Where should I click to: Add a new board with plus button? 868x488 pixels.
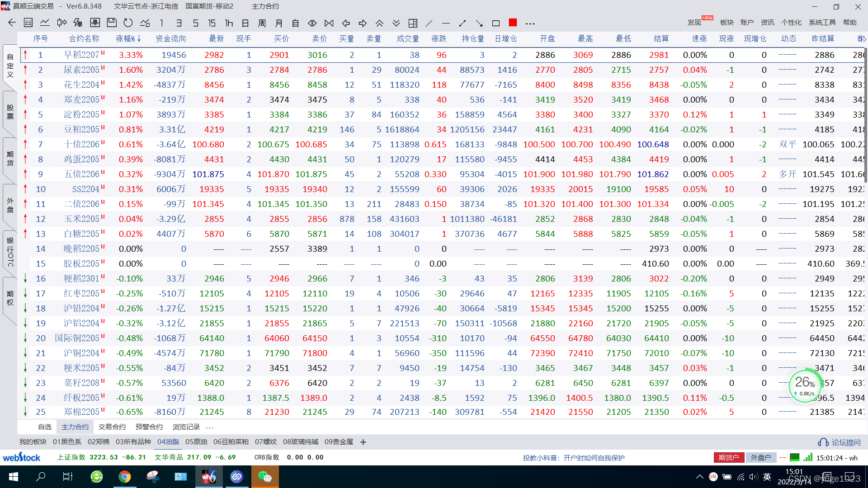click(x=363, y=442)
